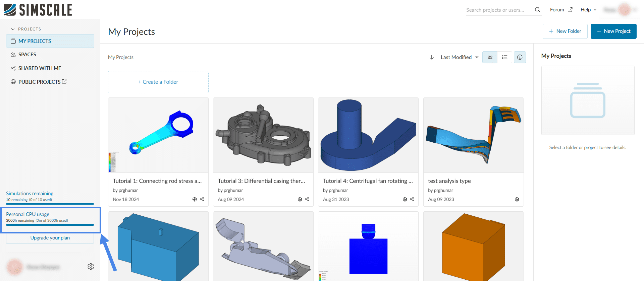Click the search magnifier icon

pos(537,10)
